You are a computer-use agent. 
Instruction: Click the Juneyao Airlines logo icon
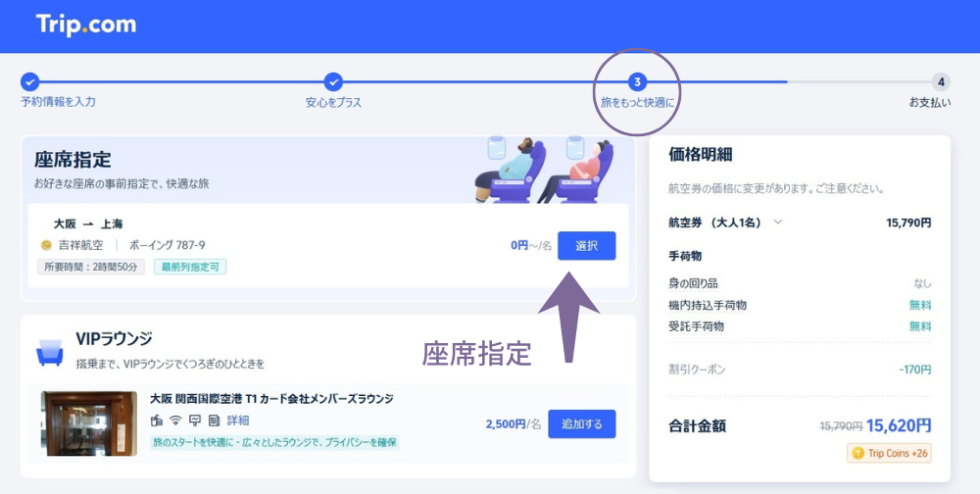pos(46,245)
